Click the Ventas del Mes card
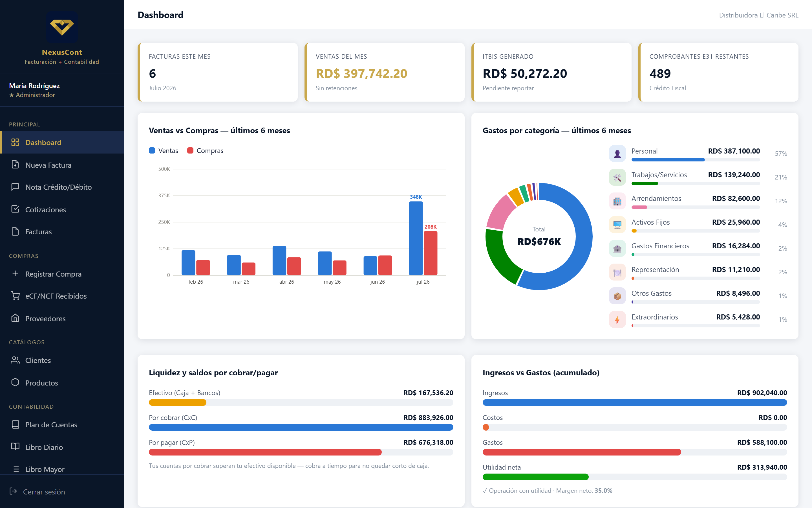The height and width of the screenshot is (508, 812). pyautogui.click(x=385, y=72)
